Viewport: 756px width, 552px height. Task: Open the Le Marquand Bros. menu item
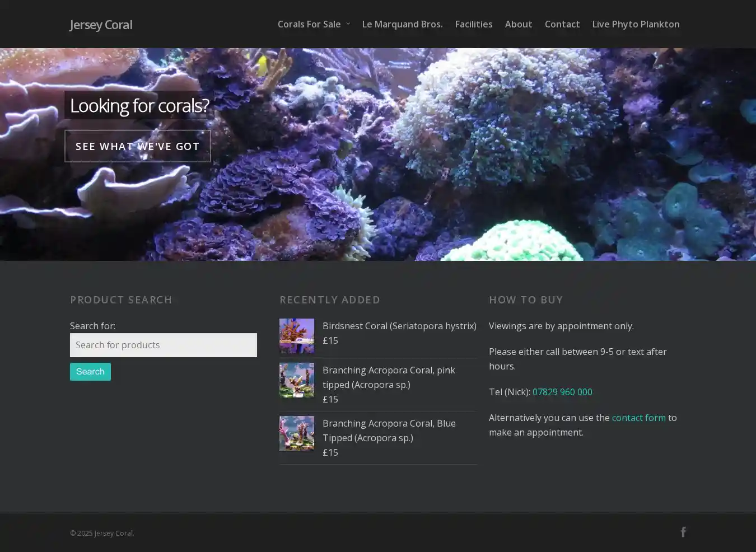[402, 24]
